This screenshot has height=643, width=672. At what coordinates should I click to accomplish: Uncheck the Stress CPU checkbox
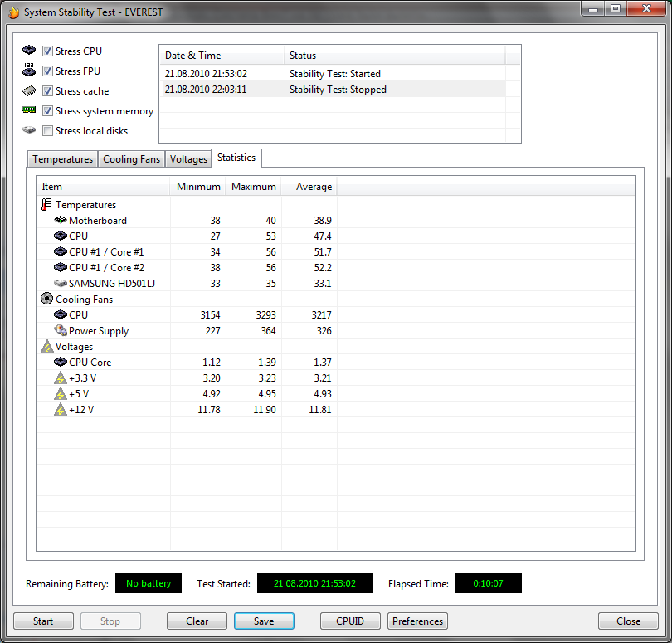pos(48,51)
